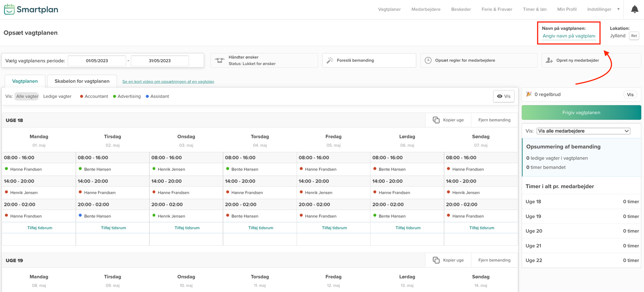The width and height of the screenshot is (644, 292).
Task: Open the start date 01/05/2023 picker
Action: point(97,61)
